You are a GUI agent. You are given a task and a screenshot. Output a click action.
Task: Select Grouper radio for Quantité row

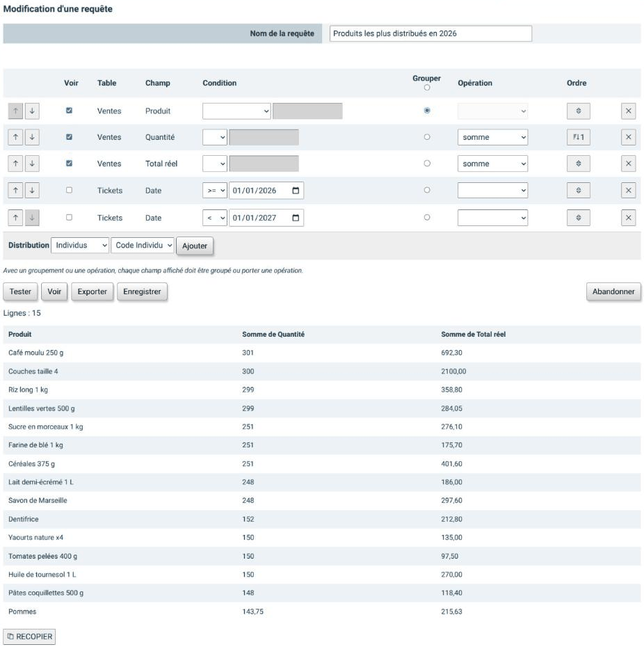click(x=427, y=137)
